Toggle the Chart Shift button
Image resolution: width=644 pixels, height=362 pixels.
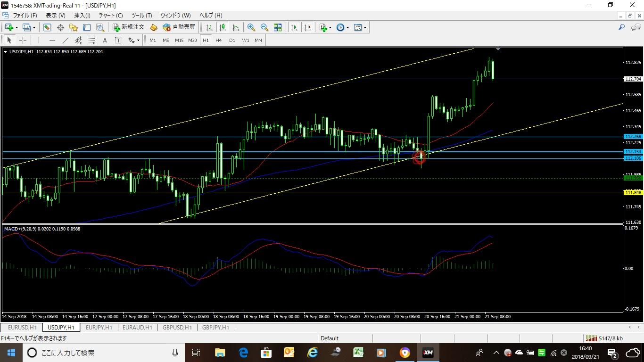coord(307,27)
